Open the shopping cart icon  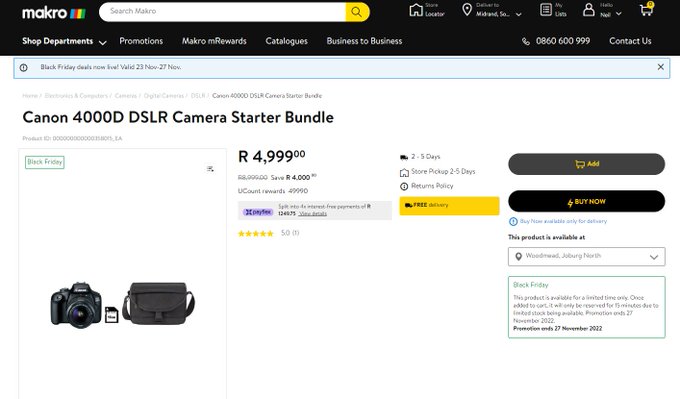pos(646,10)
